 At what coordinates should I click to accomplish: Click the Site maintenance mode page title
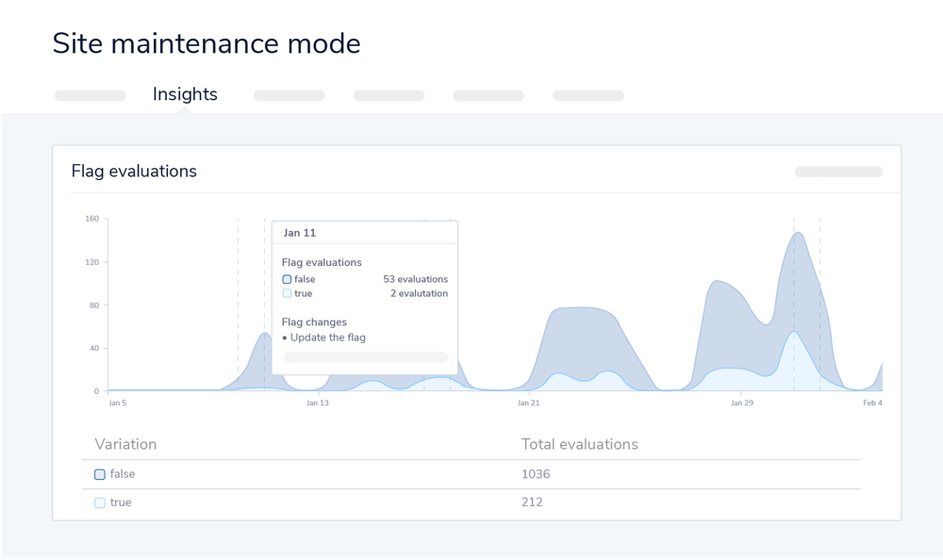pyautogui.click(x=207, y=43)
